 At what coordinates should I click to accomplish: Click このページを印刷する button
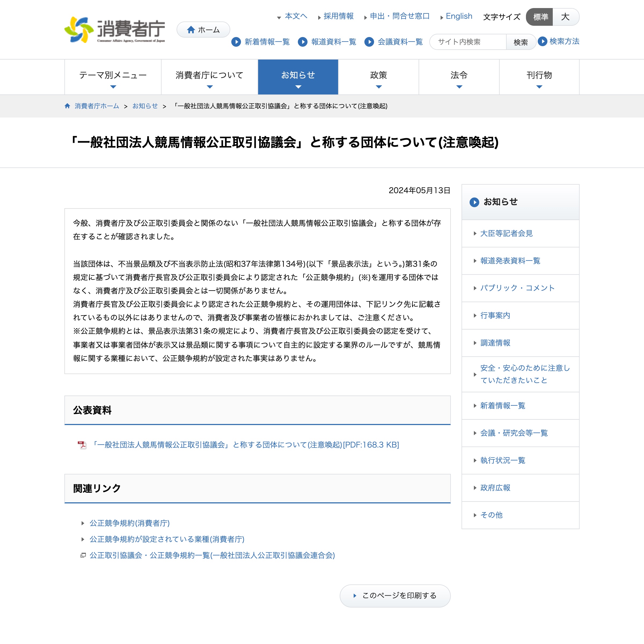pyautogui.click(x=395, y=596)
